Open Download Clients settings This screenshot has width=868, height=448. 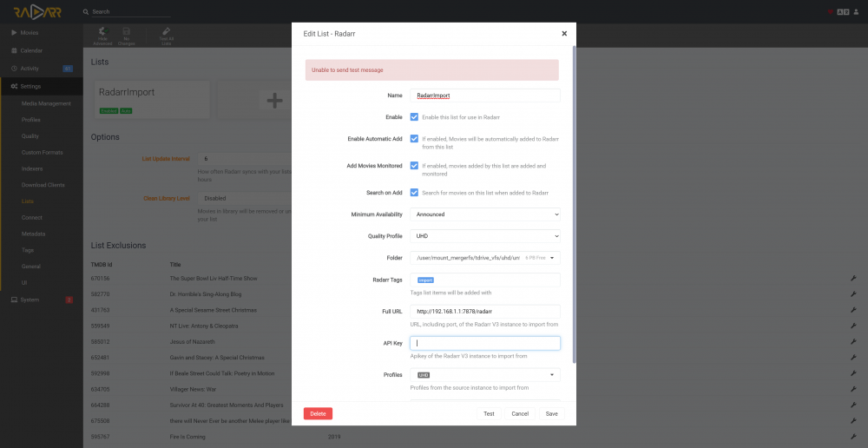point(43,185)
